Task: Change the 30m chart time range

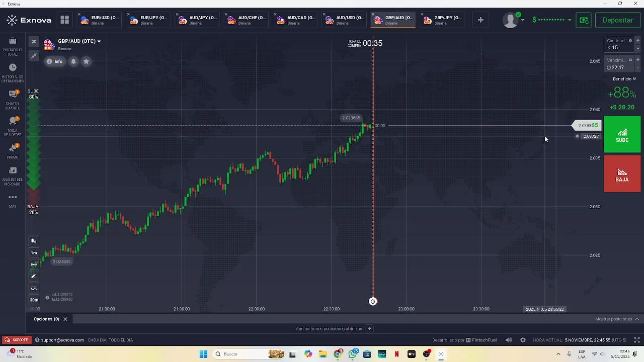Action: (34, 300)
